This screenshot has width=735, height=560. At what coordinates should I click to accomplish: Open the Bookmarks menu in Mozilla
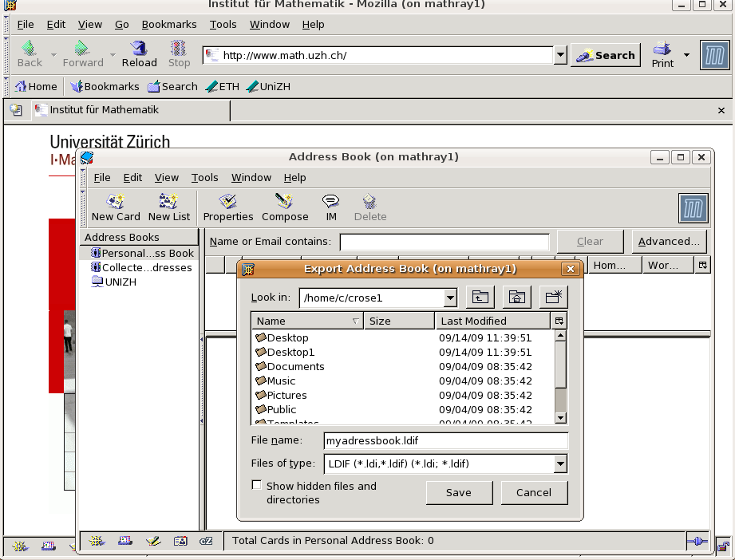point(168,24)
